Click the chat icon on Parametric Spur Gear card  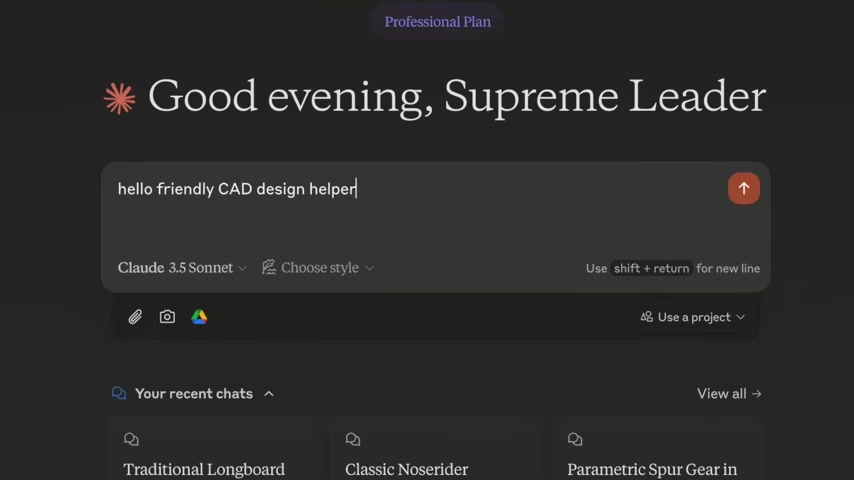pyautogui.click(x=575, y=439)
